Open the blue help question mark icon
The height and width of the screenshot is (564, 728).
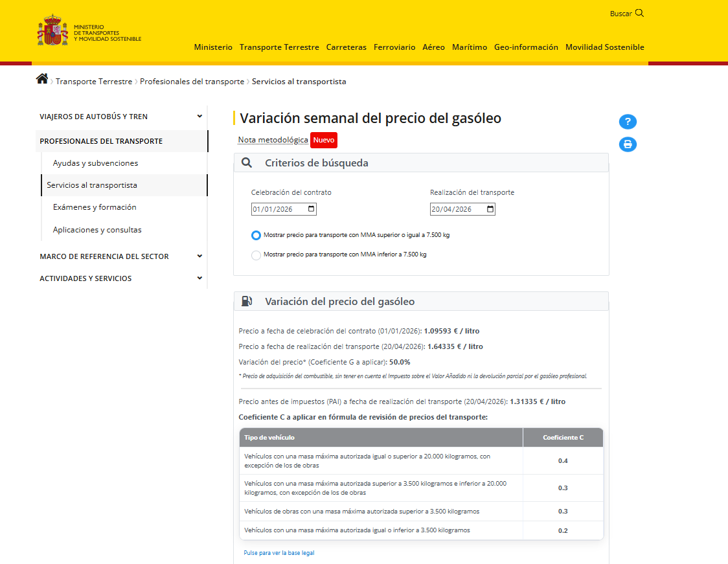coord(628,122)
